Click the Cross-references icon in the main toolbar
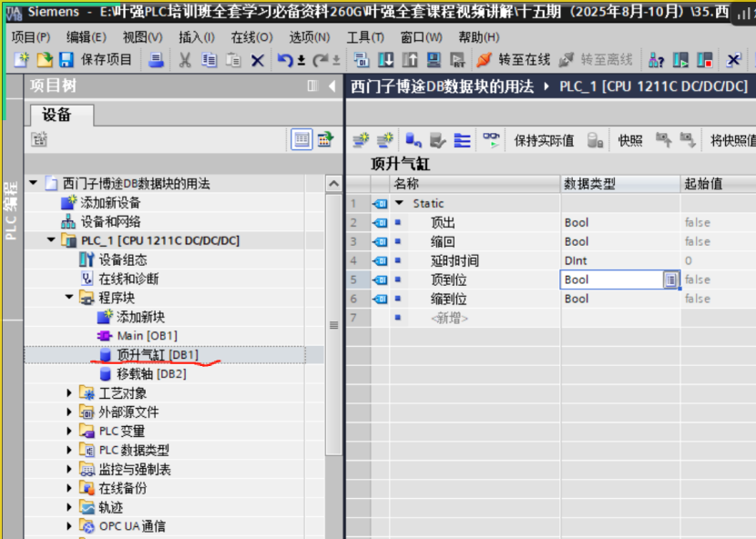756x539 pixels. [733, 60]
